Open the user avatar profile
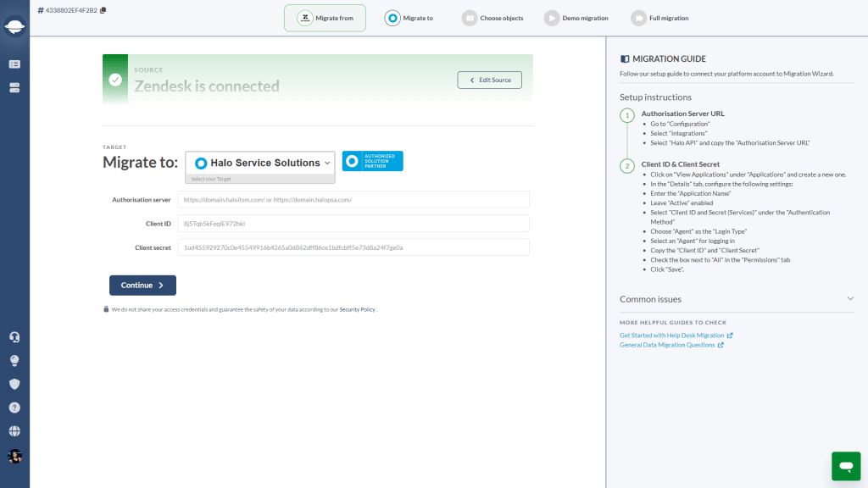The width and height of the screenshot is (868, 488). 15,457
